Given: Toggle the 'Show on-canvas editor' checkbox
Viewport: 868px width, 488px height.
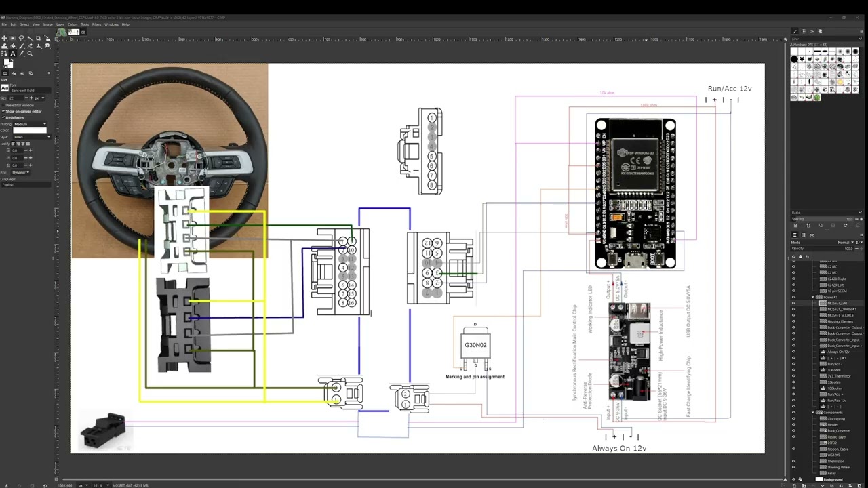Looking at the screenshot, I should 3,111.
